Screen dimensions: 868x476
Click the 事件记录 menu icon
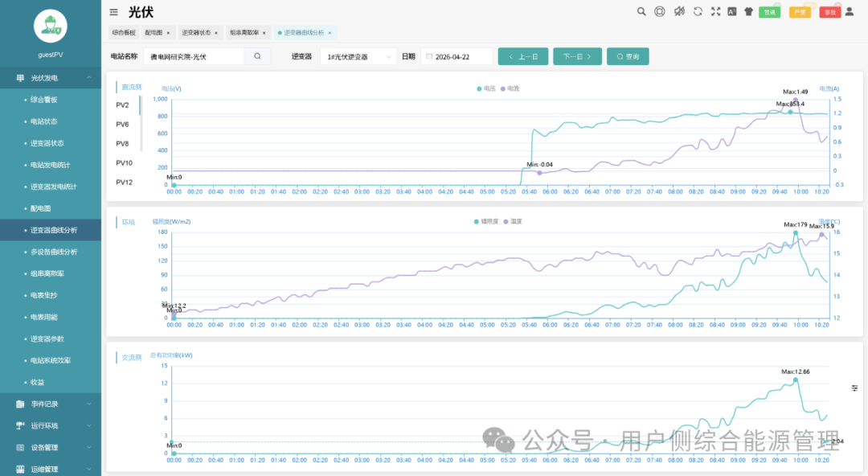tap(20, 404)
